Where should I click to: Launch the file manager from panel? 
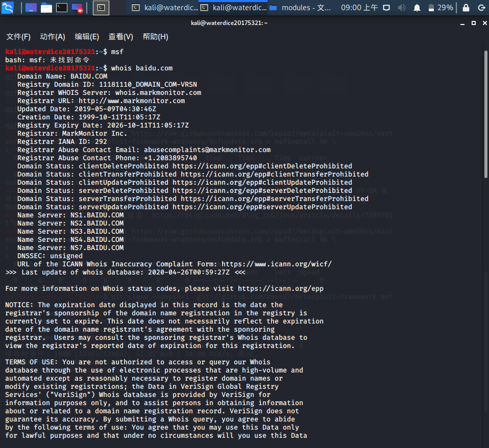point(46,8)
